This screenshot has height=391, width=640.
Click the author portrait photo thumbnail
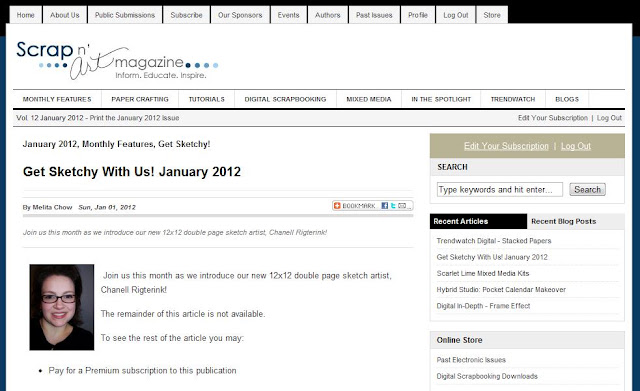[62, 307]
